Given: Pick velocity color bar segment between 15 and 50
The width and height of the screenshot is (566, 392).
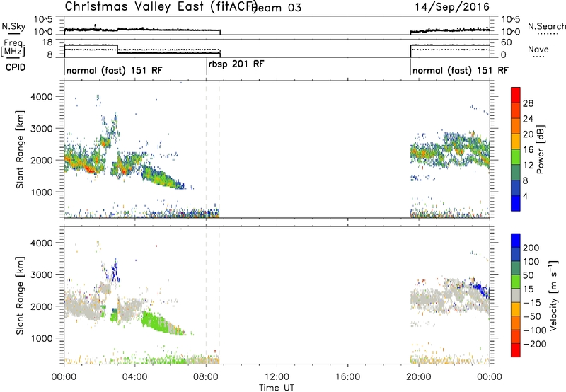Looking at the screenshot, I should 516,282.
